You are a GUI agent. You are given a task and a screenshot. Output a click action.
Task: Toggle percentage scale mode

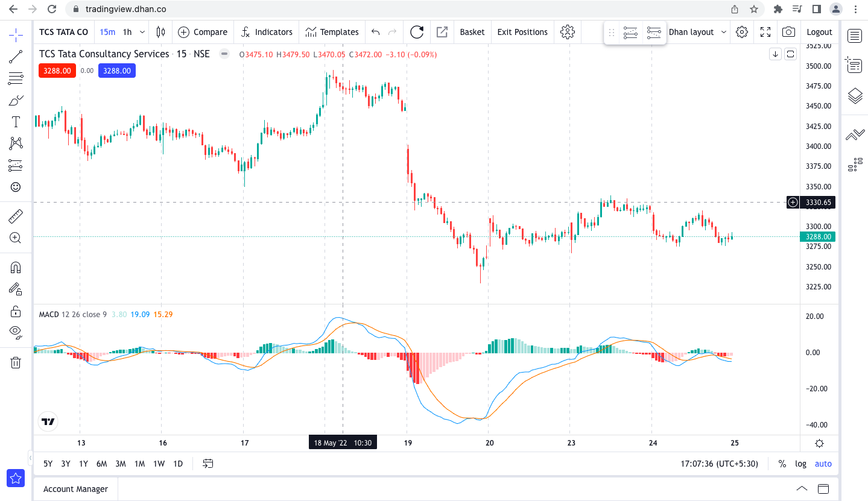782,464
